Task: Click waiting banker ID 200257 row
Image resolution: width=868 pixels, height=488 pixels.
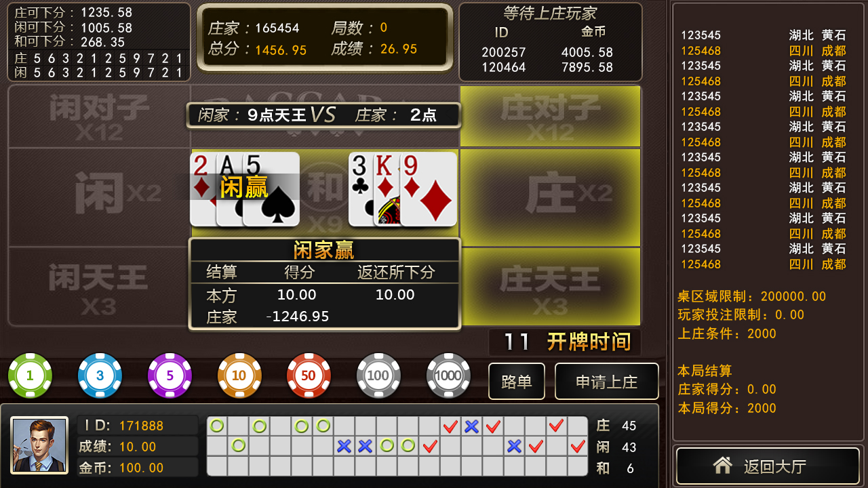Action: click(x=548, y=52)
